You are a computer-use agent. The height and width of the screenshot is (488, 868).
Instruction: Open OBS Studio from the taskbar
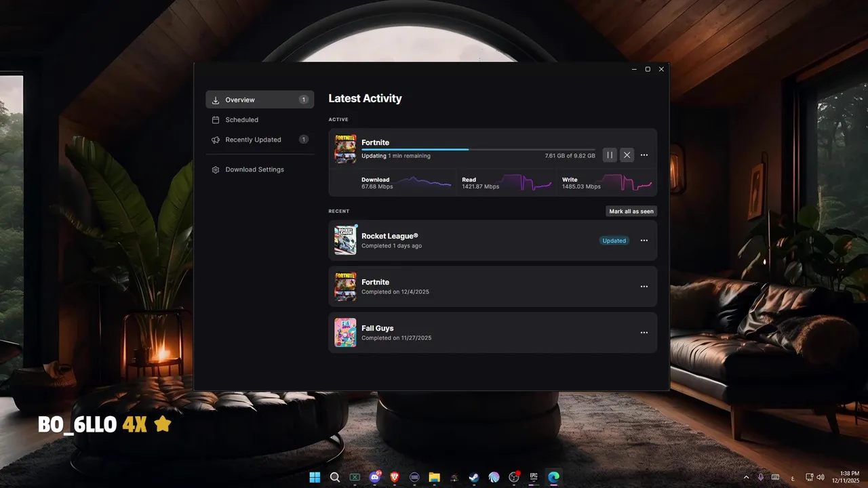pyautogui.click(x=514, y=477)
